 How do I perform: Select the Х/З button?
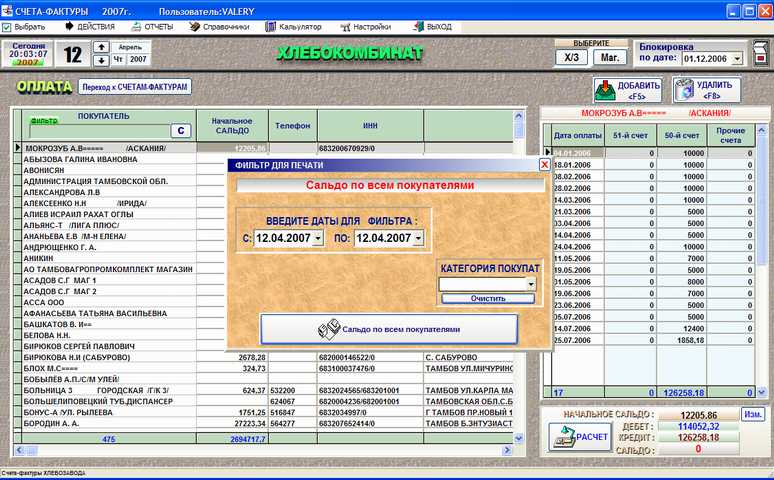coord(571,57)
